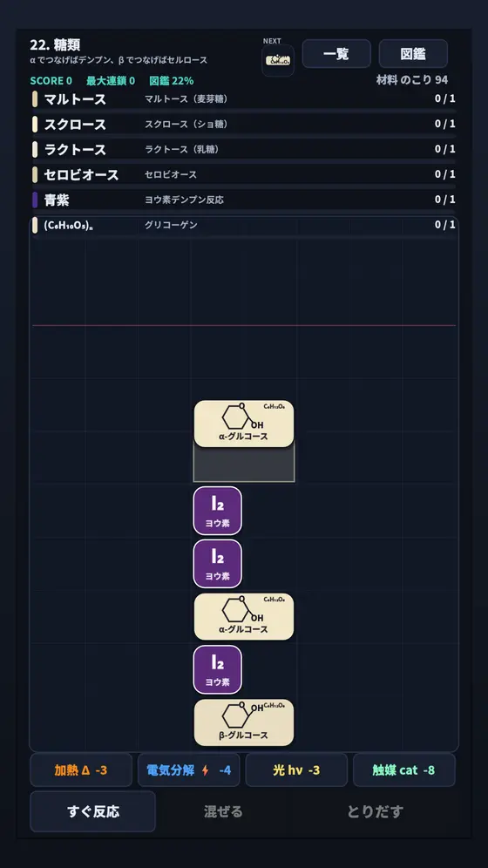The height and width of the screenshot is (868, 488).
Task: Click the topmost I₂ ヨウ素 tile
Action: point(218,511)
